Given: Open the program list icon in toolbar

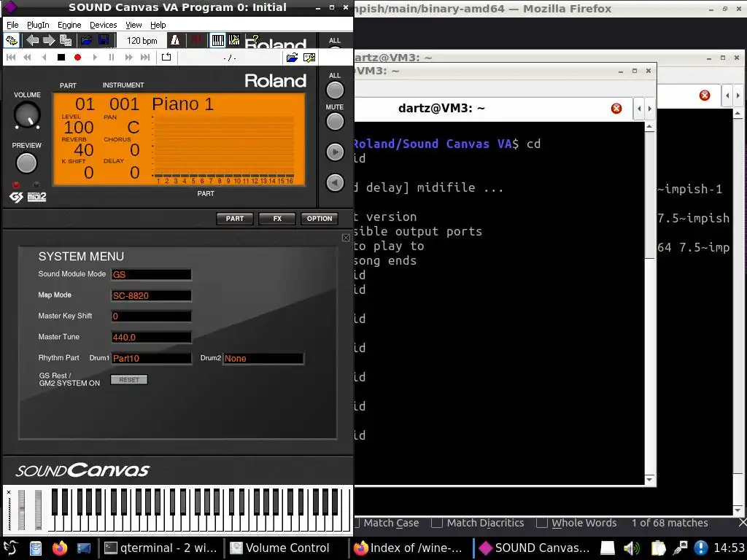Looking at the screenshot, I should [66, 41].
